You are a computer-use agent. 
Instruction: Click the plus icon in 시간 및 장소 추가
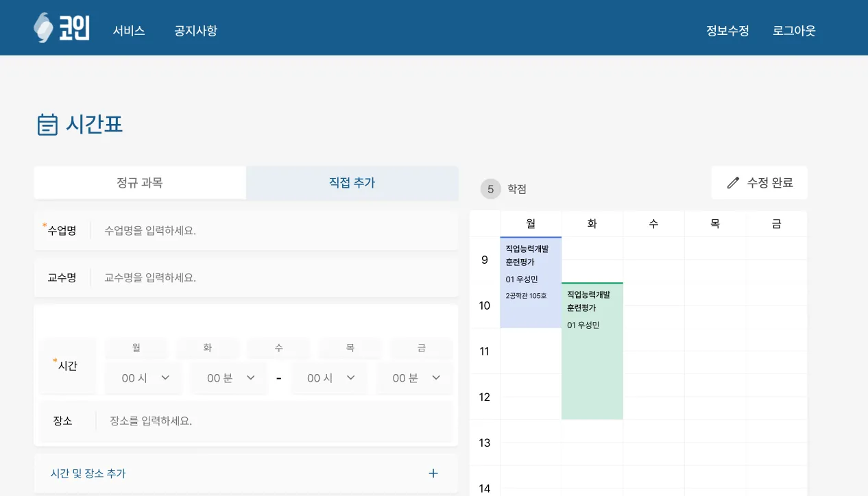point(433,473)
